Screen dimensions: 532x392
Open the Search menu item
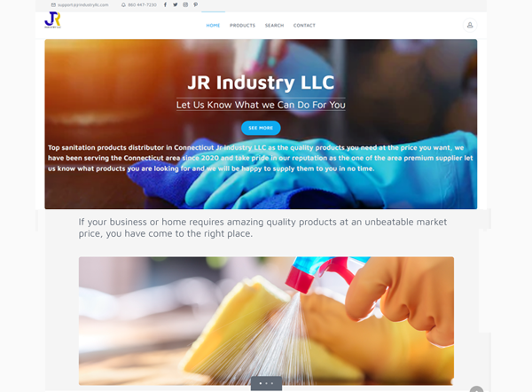click(274, 26)
